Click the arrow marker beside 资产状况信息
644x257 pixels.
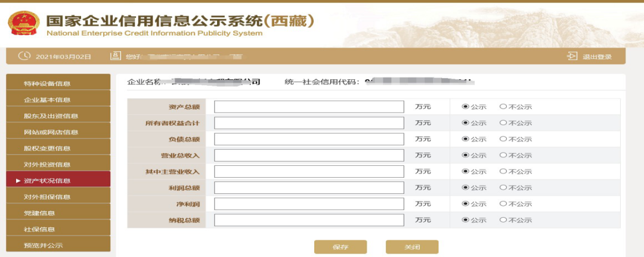(18, 181)
